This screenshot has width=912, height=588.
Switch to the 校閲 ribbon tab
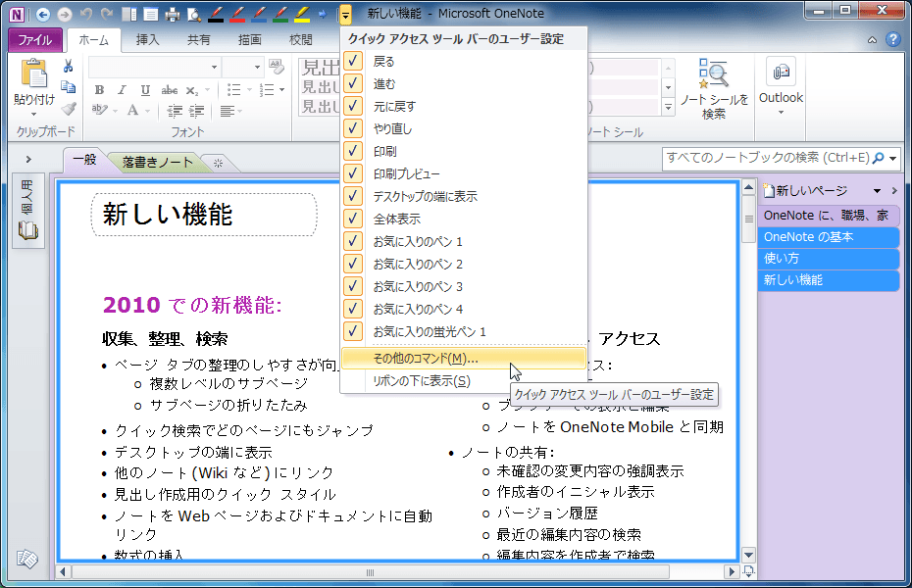301,39
